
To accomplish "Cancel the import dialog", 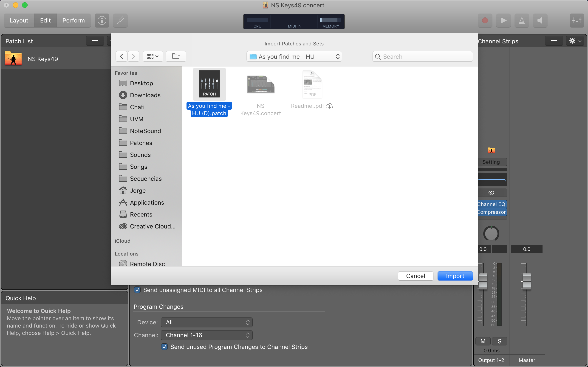I will point(416,276).
